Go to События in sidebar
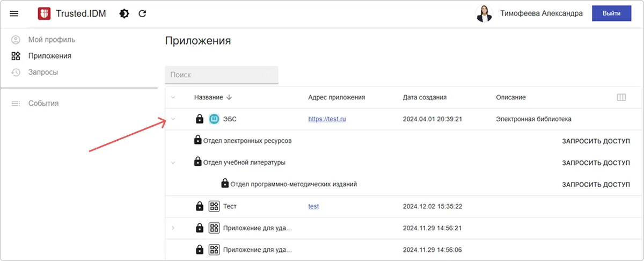The height and width of the screenshot is (261, 644). tap(43, 103)
